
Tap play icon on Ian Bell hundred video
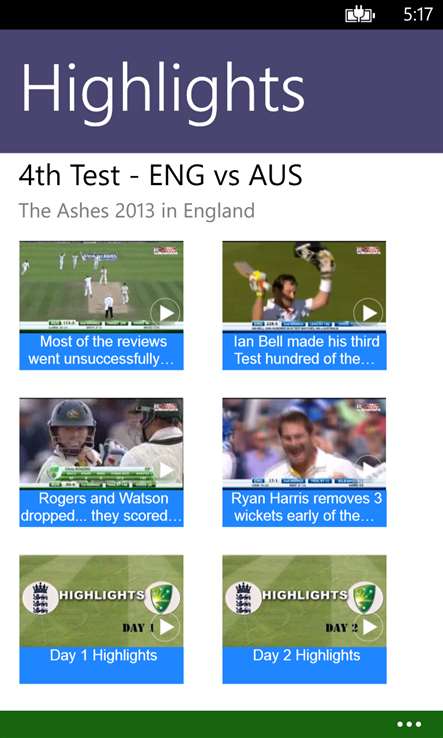369,313
